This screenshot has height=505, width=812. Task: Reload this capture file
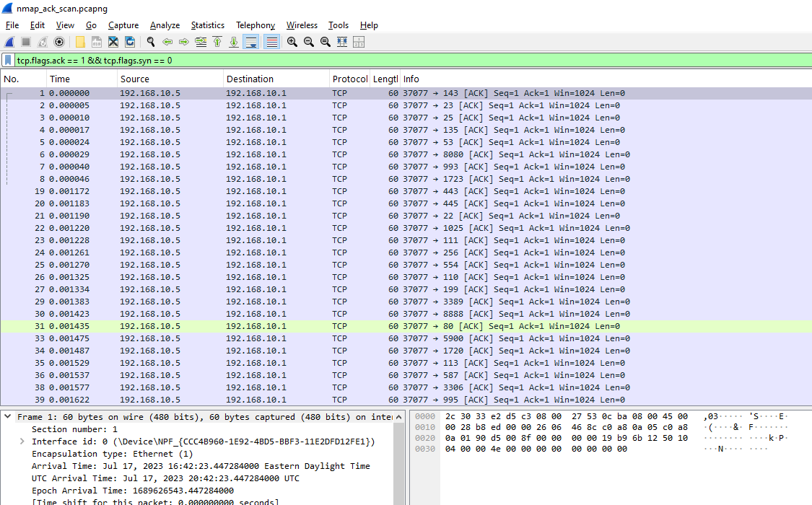[130, 41]
